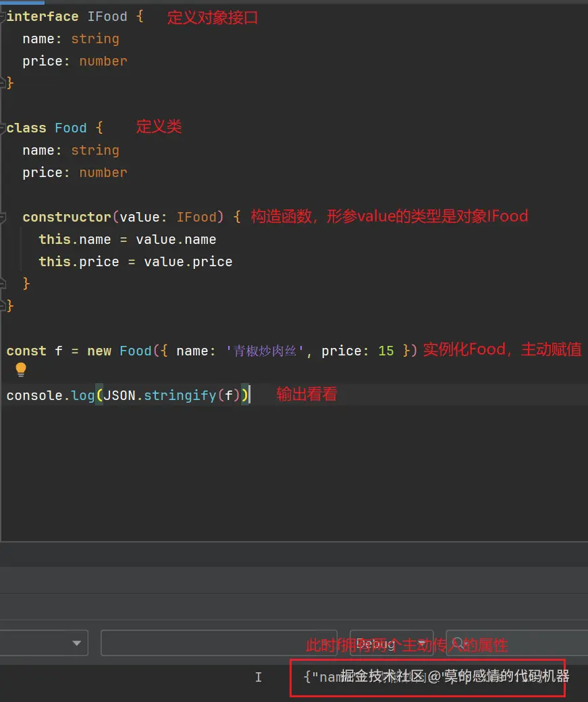Viewport: 588px width, 702px height.
Task: Click the number 15 in Food call
Action: (x=385, y=351)
